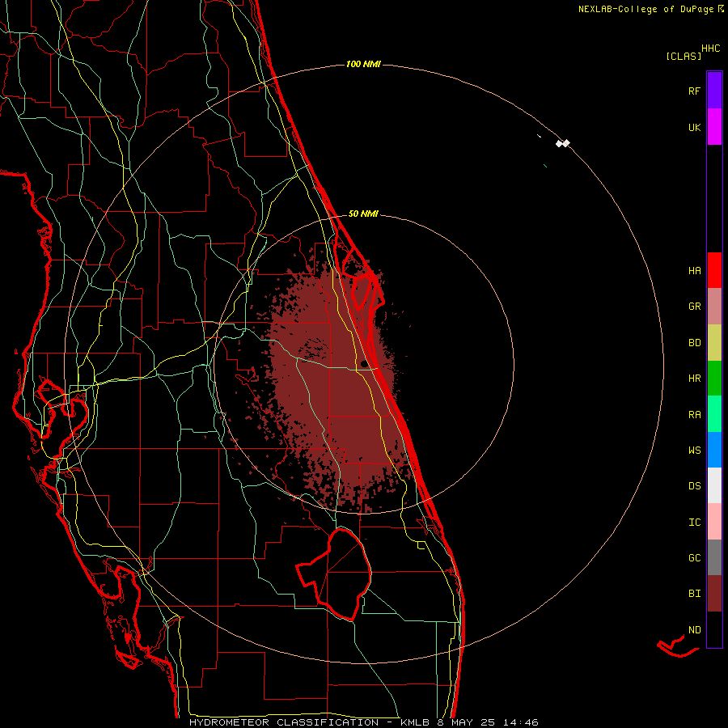728x728 pixels.
Task: Click the magenta UK legend color swatch
Action: (714, 127)
